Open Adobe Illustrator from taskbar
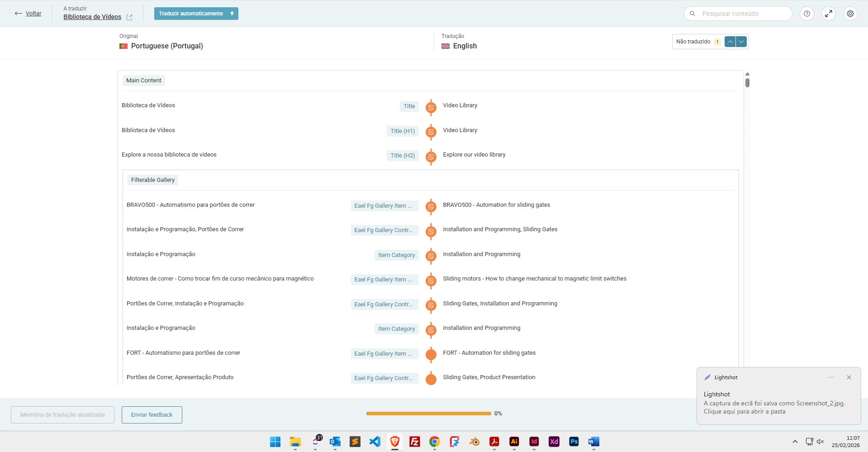 [514, 442]
